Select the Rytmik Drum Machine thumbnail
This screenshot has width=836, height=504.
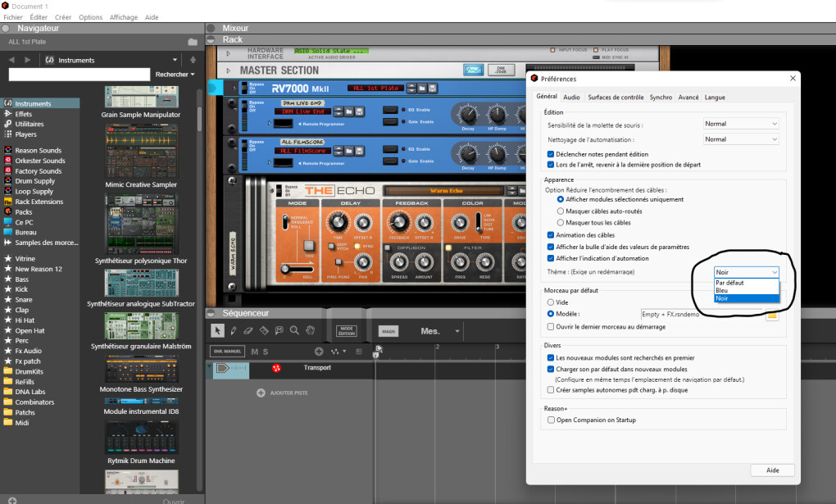click(x=141, y=438)
